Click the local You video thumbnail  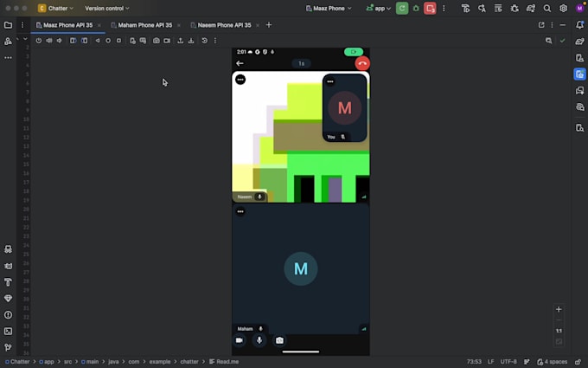click(x=344, y=108)
